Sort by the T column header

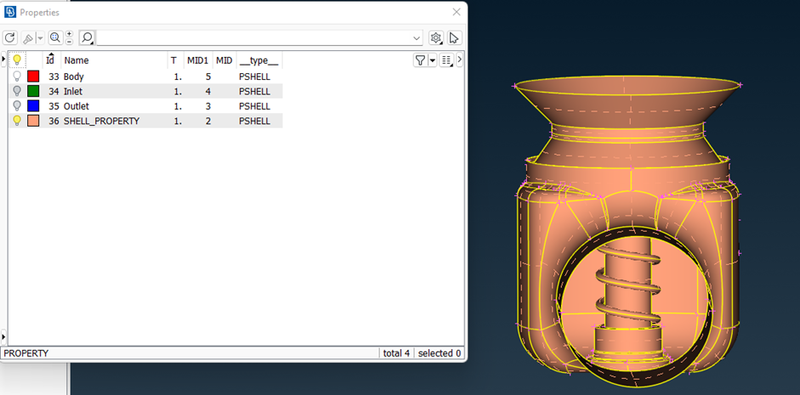coord(173,60)
